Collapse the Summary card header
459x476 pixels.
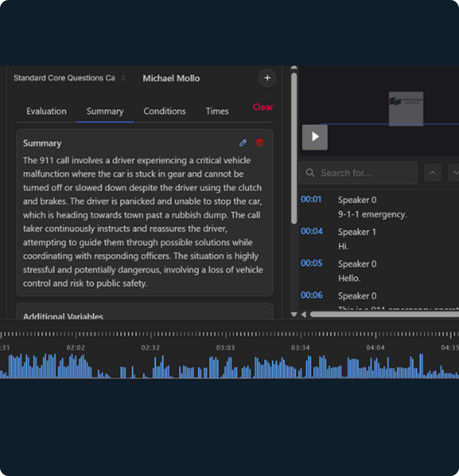coord(42,143)
